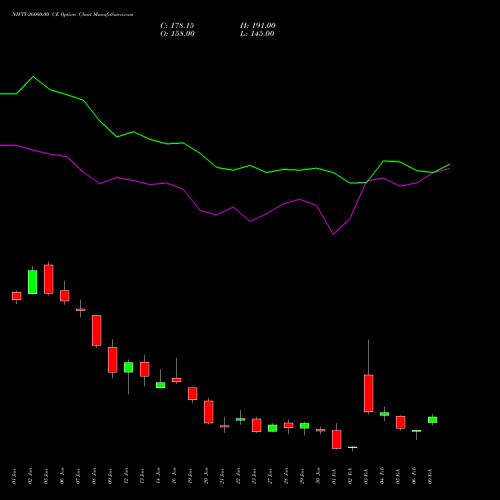Viewport: 500px width, 500px height.
Task: Select the 09 Feb date label
Action: 430,476
